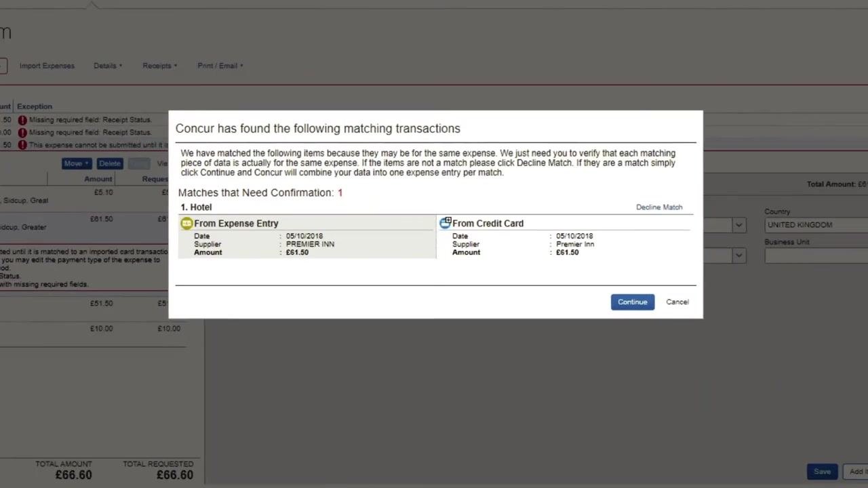This screenshot has height=488, width=868.
Task: Click the £61.50 amount under From Credit Card
Action: (568, 252)
